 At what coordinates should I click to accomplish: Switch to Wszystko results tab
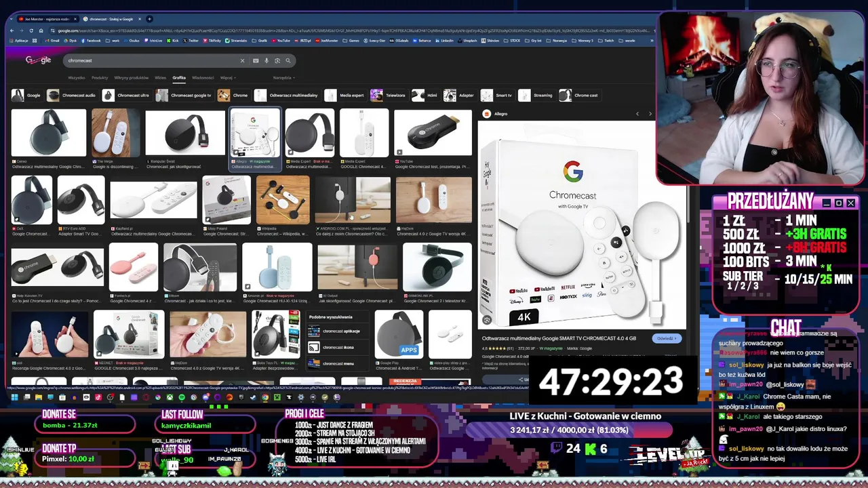76,78
